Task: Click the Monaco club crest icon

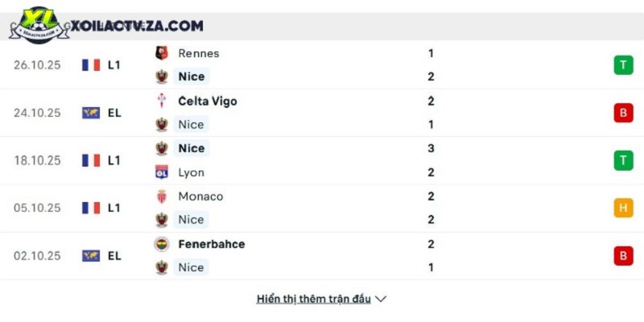Action: tap(162, 196)
